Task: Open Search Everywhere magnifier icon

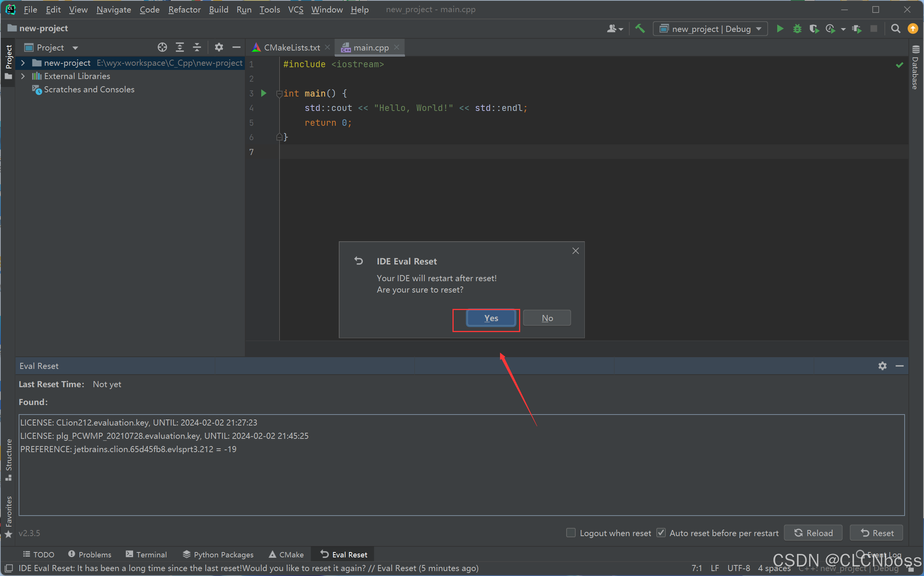Action: tap(895, 28)
